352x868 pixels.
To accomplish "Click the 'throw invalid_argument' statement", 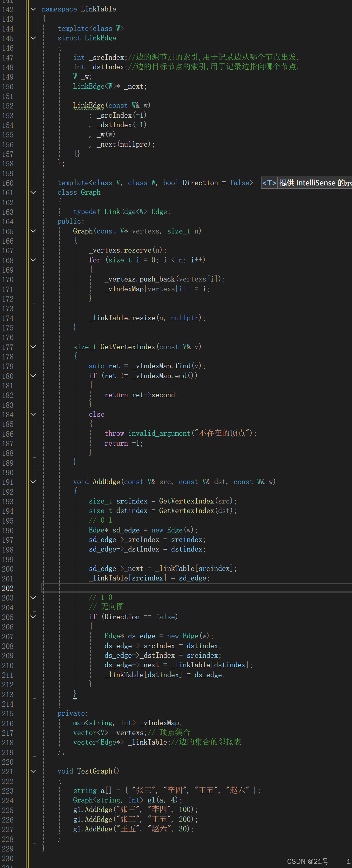I will click(x=181, y=433).
